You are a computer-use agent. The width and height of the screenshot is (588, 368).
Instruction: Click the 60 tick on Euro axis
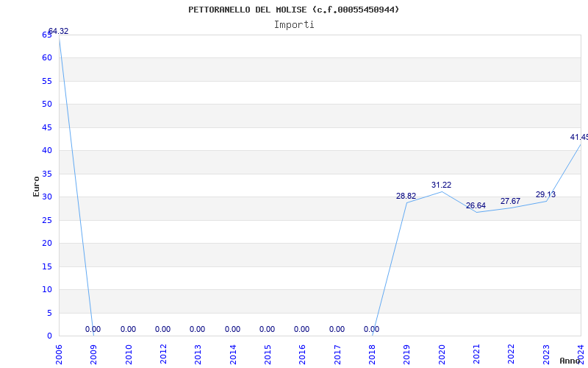point(47,58)
